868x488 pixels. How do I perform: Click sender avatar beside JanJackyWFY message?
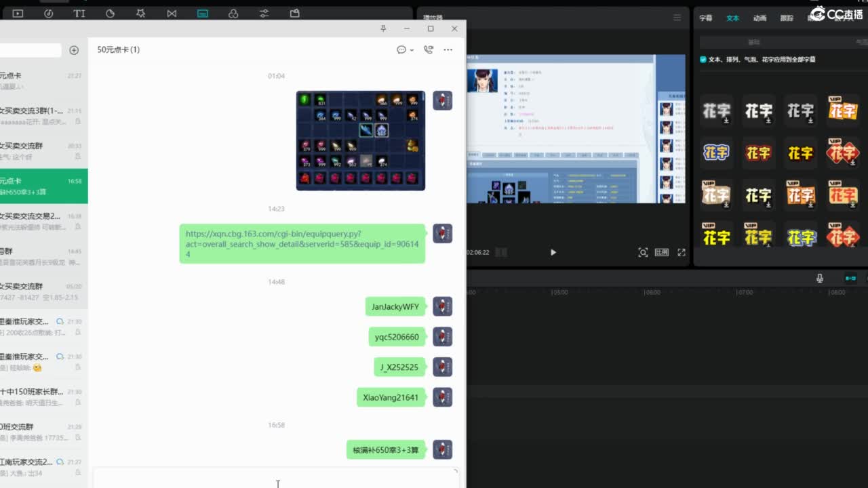(443, 306)
